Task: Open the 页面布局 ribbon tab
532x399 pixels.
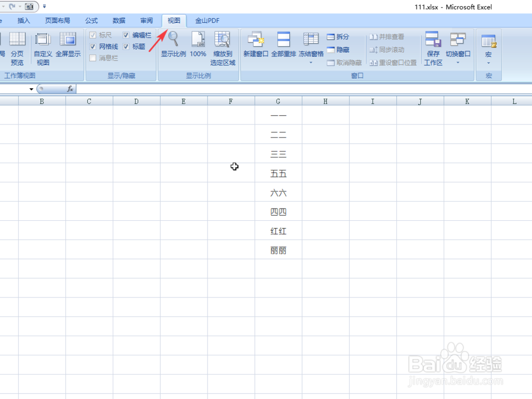Action: 58,20
